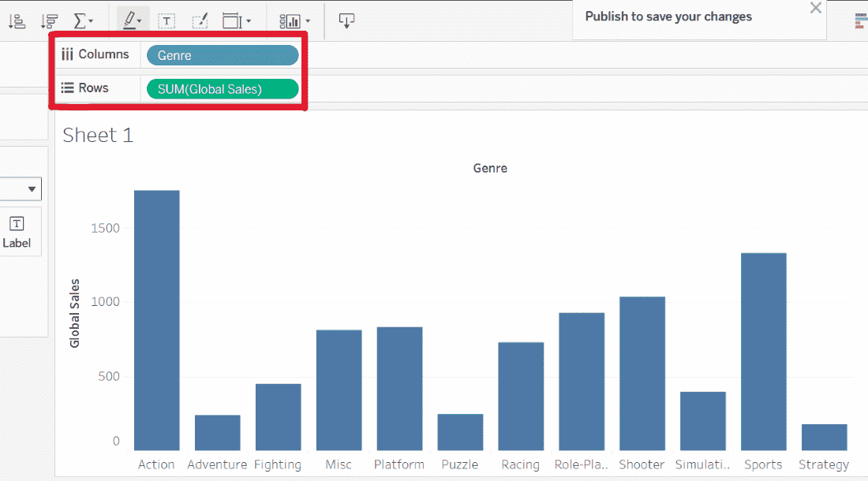This screenshot has height=481, width=868.
Task: Select the Role-Playing bar
Action: [582, 382]
